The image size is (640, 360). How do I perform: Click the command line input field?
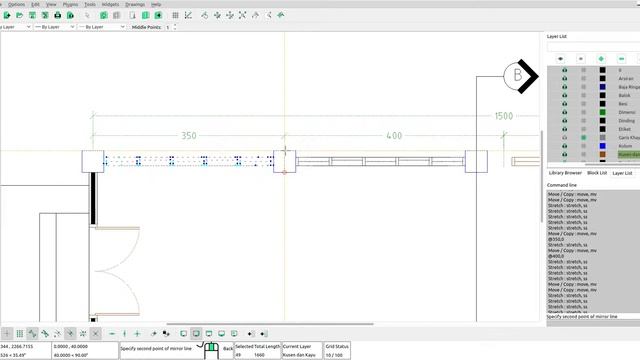point(593,323)
